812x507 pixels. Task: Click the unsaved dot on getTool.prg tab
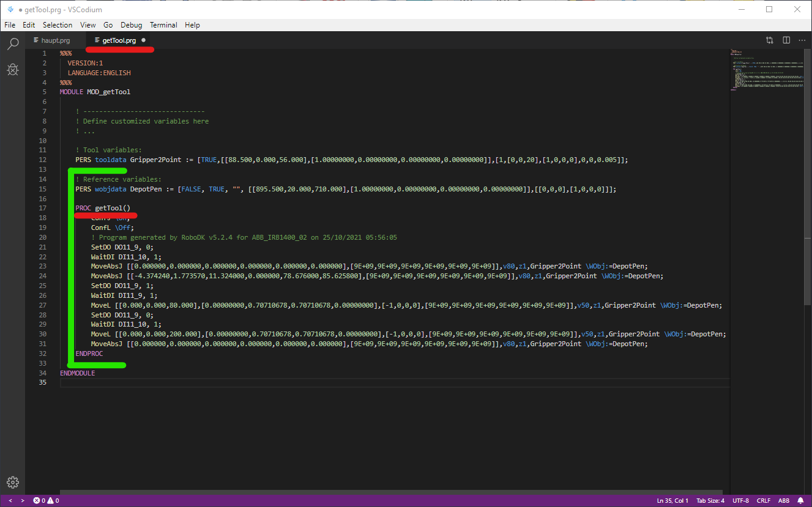pyautogui.click(x=144, y=40)
